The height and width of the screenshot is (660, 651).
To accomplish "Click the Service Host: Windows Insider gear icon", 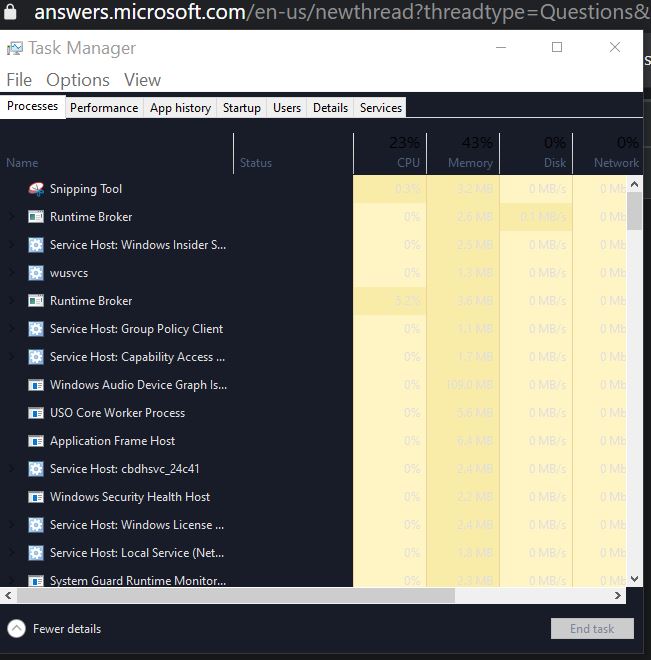I will pos(36,245).
